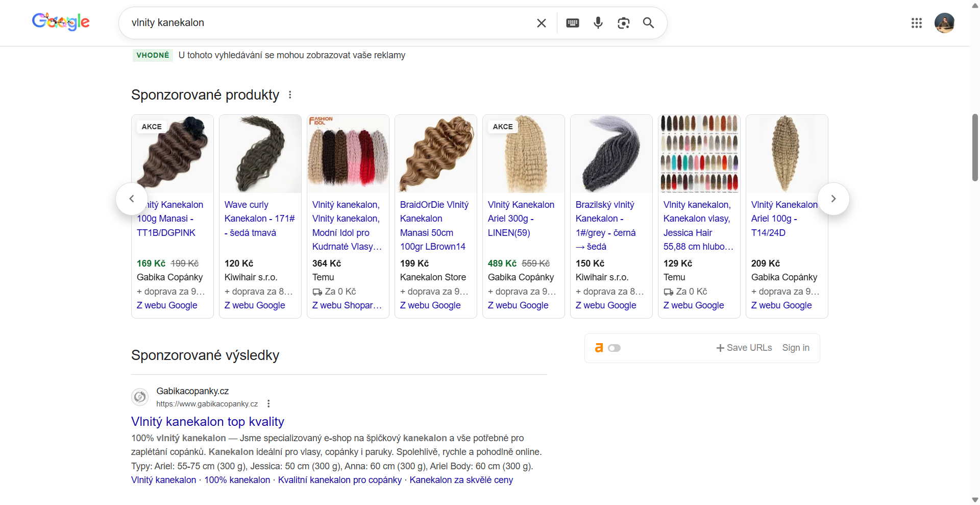Open the Google apps grid
Viewport: 980px width, 505px height.
click(917, 23)
